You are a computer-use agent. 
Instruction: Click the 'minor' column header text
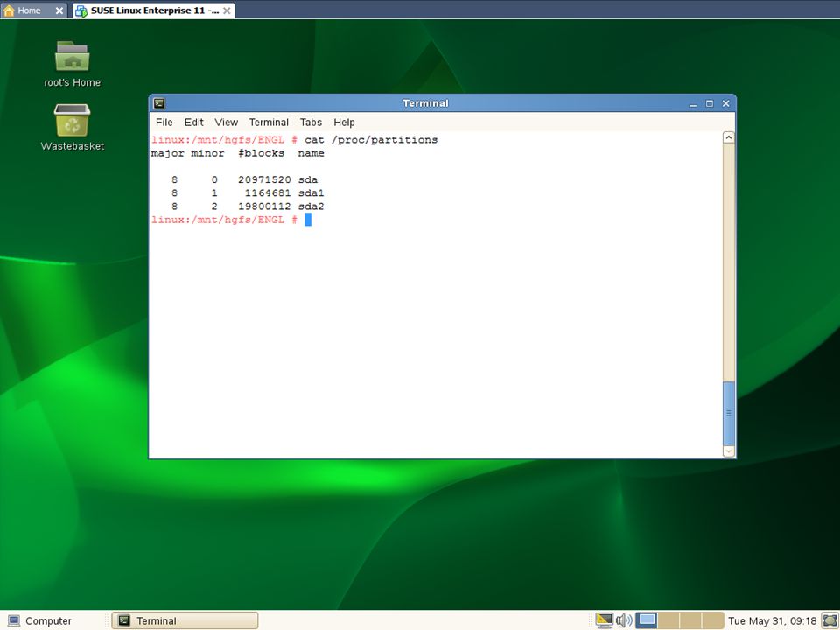(x=208, y=153)
